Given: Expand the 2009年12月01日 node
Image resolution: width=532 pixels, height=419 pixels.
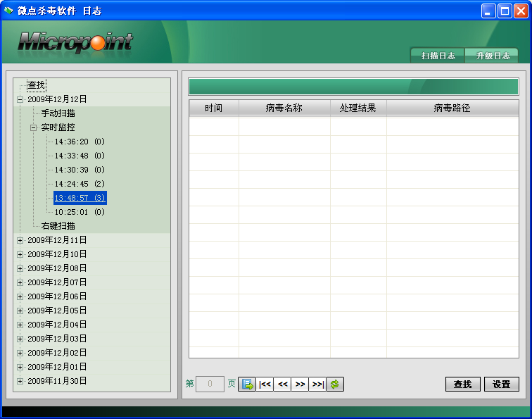Looking at the screenshot, I should (x=20, y=367).
